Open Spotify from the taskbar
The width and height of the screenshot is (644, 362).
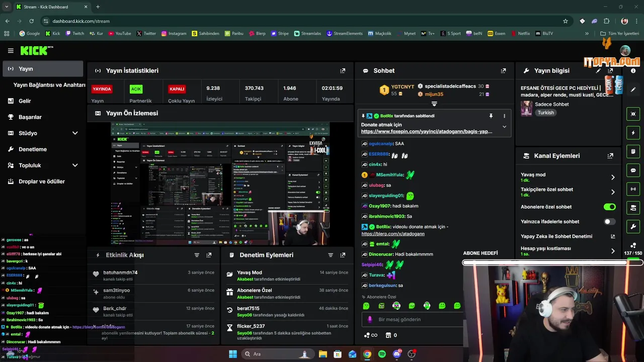pos(382,354)
